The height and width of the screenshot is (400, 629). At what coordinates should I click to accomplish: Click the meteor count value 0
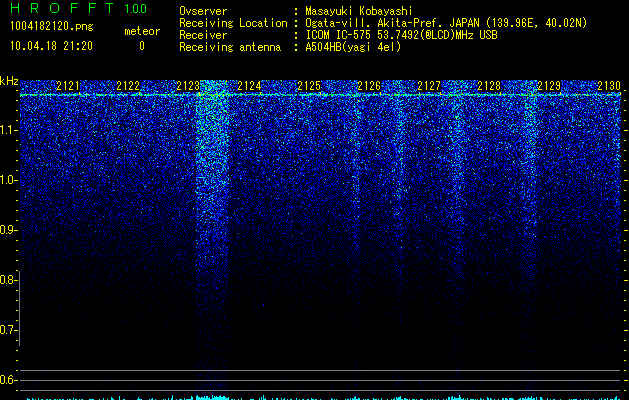(142, 46)
